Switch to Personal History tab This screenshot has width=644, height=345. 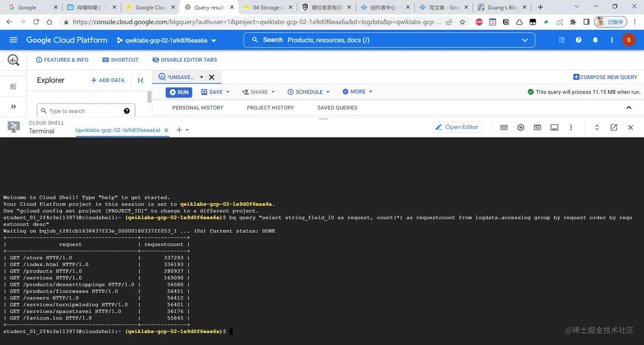[x=198, y=108]
